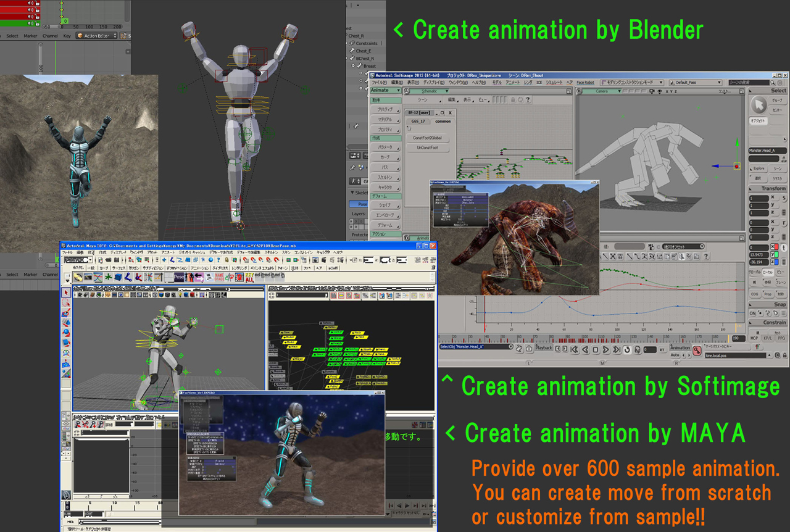
Task: Stop playback in Softimage's transport controls
Action: pos(596,349)
